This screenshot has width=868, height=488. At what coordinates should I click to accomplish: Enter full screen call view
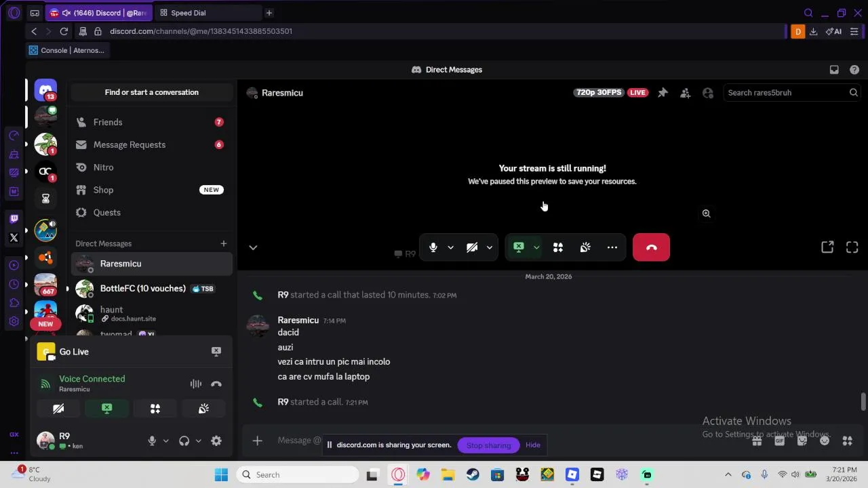[852, 248]
